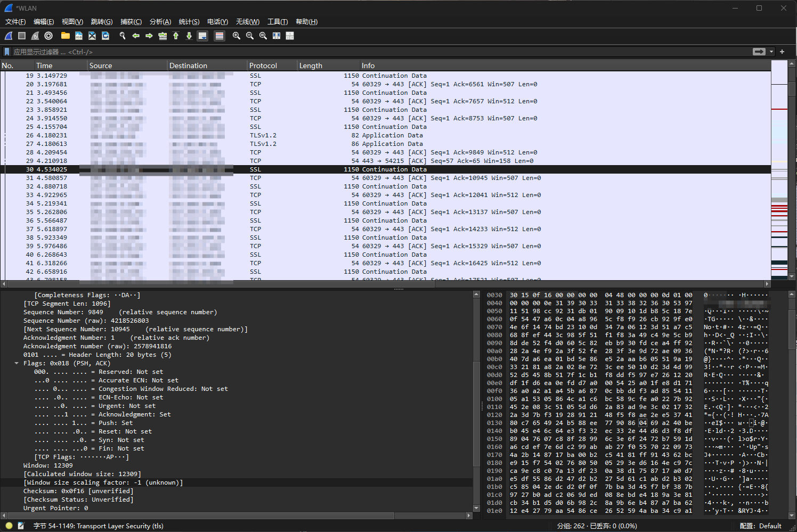Collapse the Flags: 0x018 (PSH, ACK) tree

(17, 363)
